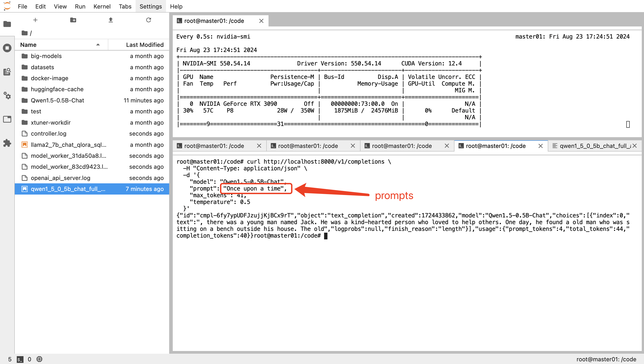Click the kernel status chip icon
The width and height of the screenshot is (644, 364).
(x=39, y=359)
